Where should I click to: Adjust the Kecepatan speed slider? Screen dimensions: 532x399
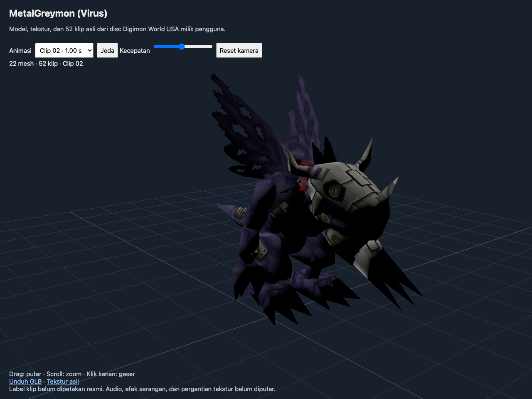[x=183, y=47]
